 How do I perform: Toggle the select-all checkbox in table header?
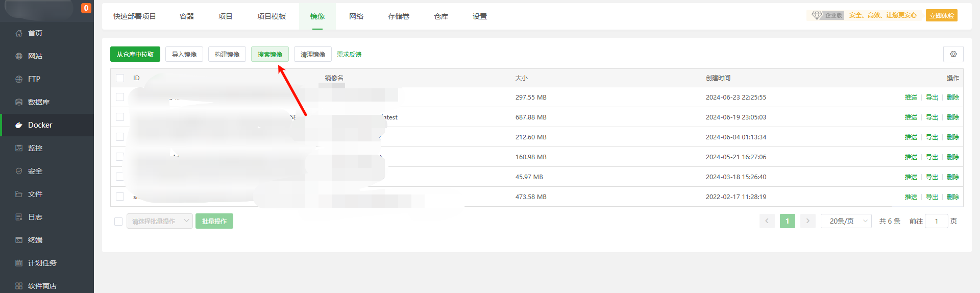pos(120,78)
